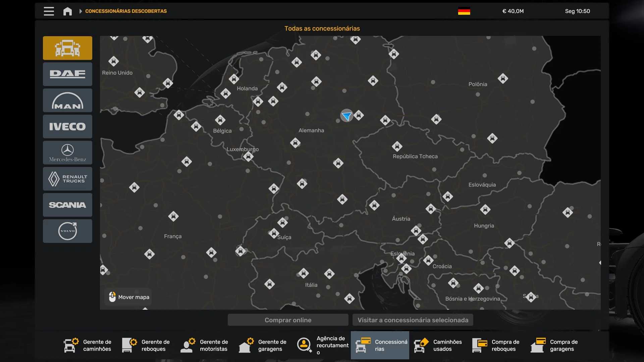Select dealership marker near República Tcheca label
644x362 pixels.
pos(397,146)
